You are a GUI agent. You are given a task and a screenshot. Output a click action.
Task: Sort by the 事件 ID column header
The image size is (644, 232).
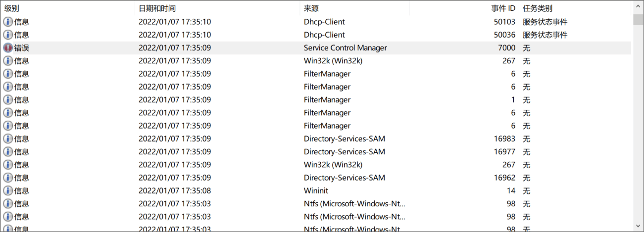(x=464, y=8)
